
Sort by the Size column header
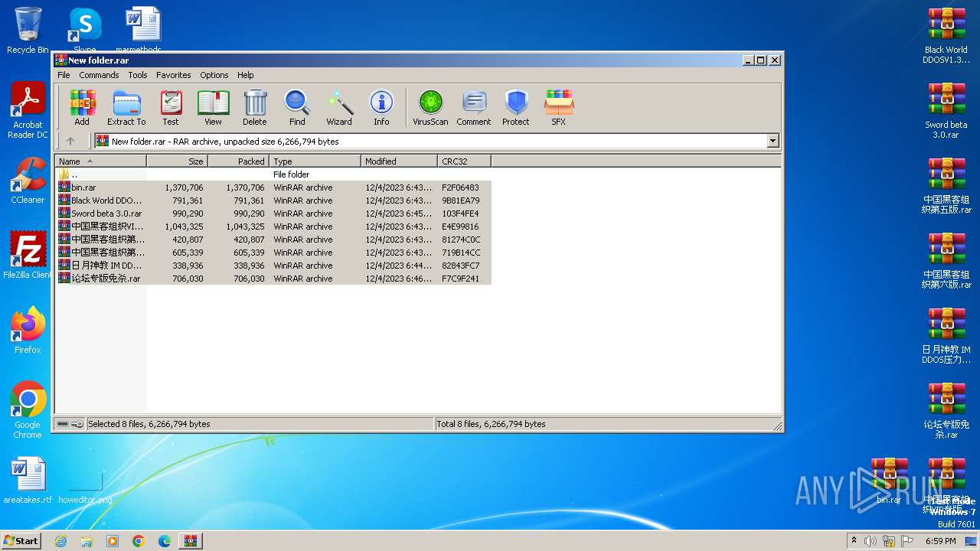pos(177,161)
